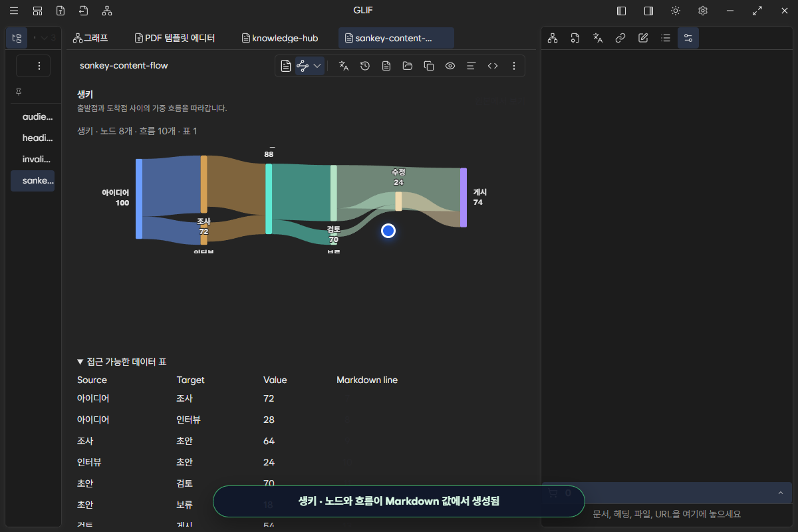The height and width of the screenshot is (532, 798).
Task: Click the translate icon in editor toolbar
Action: click(344, 66)
